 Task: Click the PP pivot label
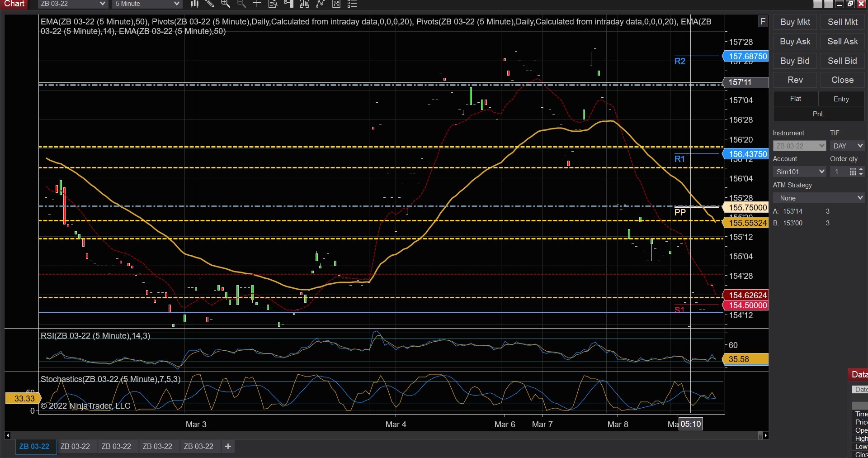pos(680,212)
